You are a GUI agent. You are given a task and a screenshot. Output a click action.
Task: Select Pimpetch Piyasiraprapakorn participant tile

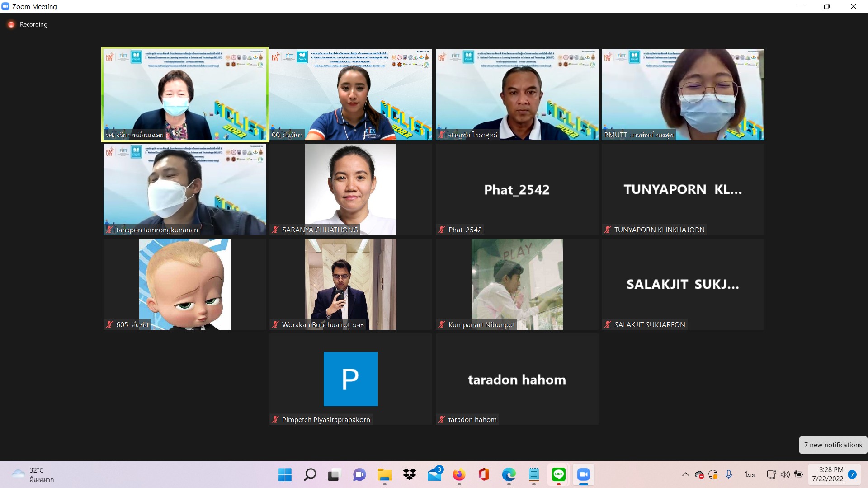[x=351, y=379]
